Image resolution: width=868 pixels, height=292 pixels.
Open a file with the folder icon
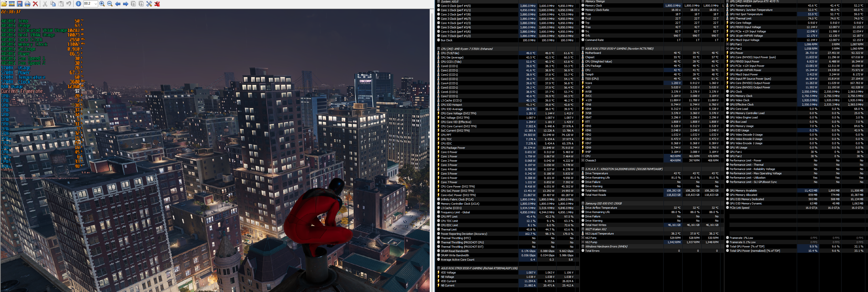coord(4,4)
